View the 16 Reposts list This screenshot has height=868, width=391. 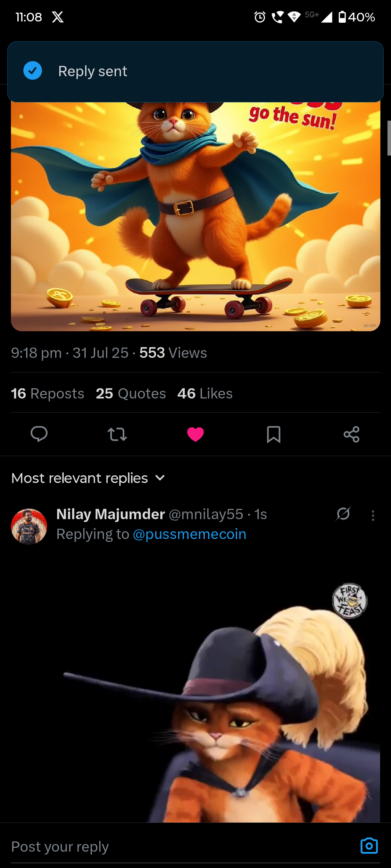tap(47, 394)
